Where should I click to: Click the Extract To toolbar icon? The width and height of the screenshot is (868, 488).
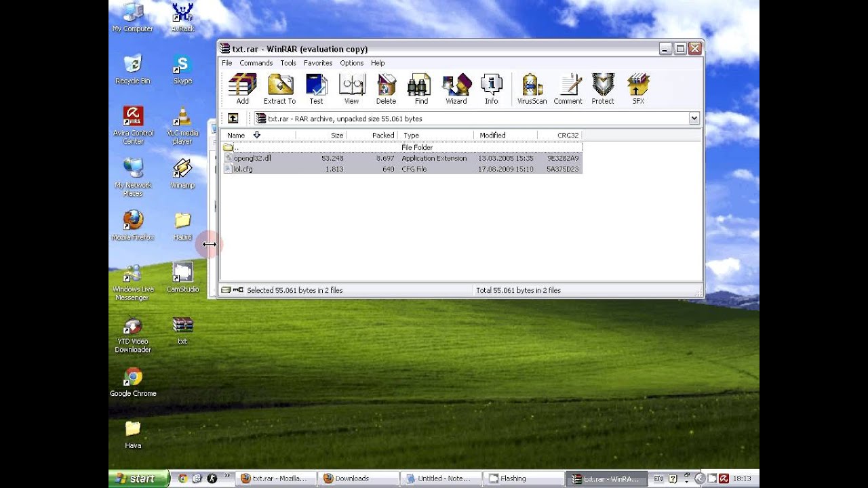pos(279,89)
